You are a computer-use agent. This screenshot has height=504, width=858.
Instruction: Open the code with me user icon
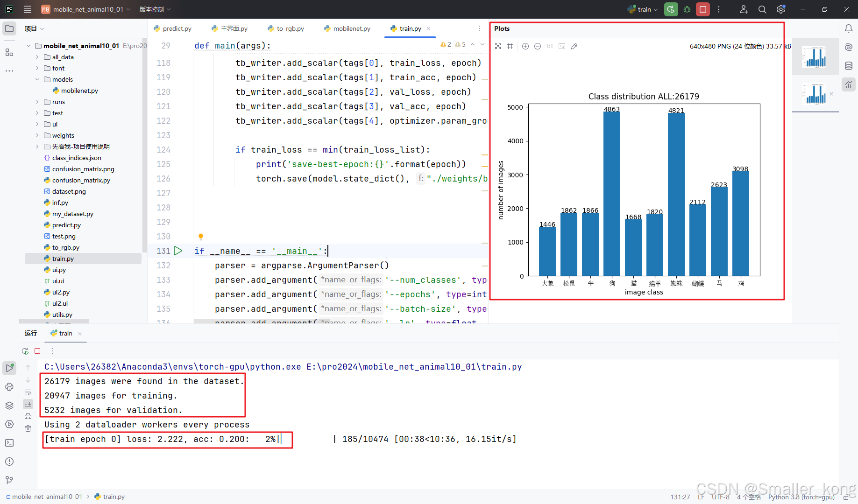coord(744,9)
